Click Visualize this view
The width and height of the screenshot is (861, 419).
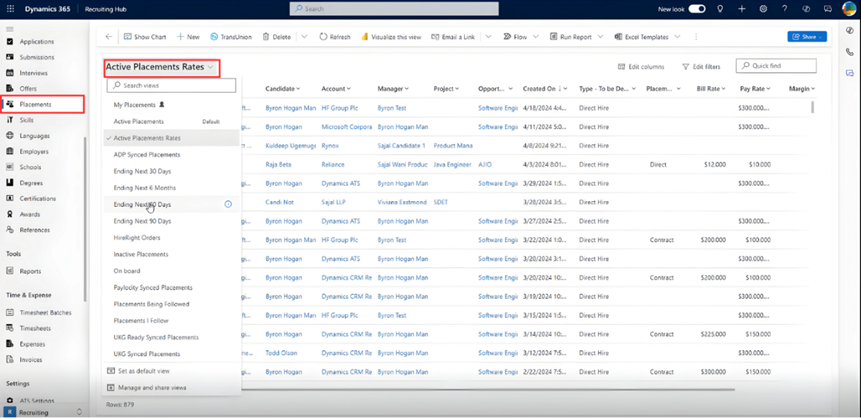[x=391, y=37]
